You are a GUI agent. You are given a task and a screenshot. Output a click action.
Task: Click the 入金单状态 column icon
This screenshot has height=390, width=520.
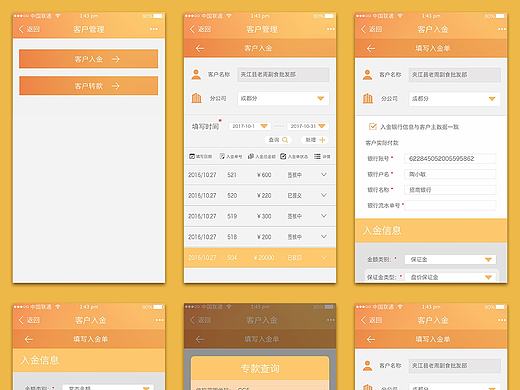[x=283, y=156]
